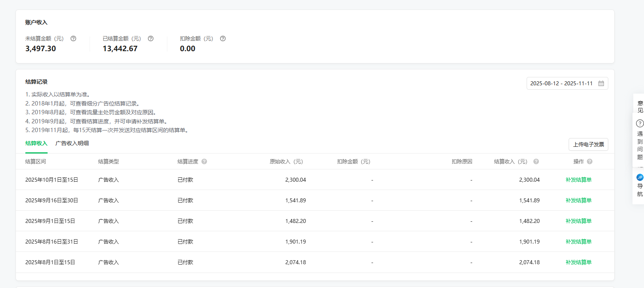Click the blue 导航 icon in sidebar
Viewport: 644px width, 288px height.
[x=640, y=177]
